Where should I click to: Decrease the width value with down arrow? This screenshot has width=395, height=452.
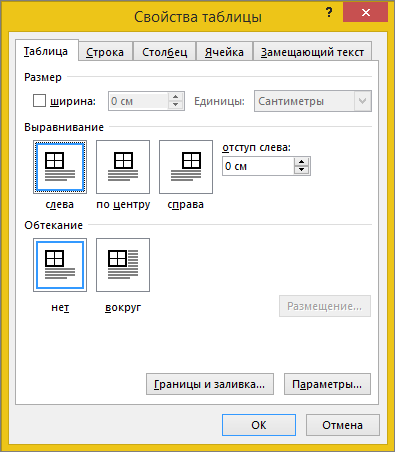point(176,105)
